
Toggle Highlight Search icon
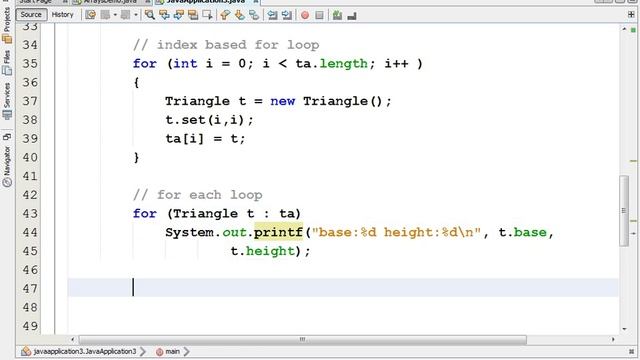193,15
